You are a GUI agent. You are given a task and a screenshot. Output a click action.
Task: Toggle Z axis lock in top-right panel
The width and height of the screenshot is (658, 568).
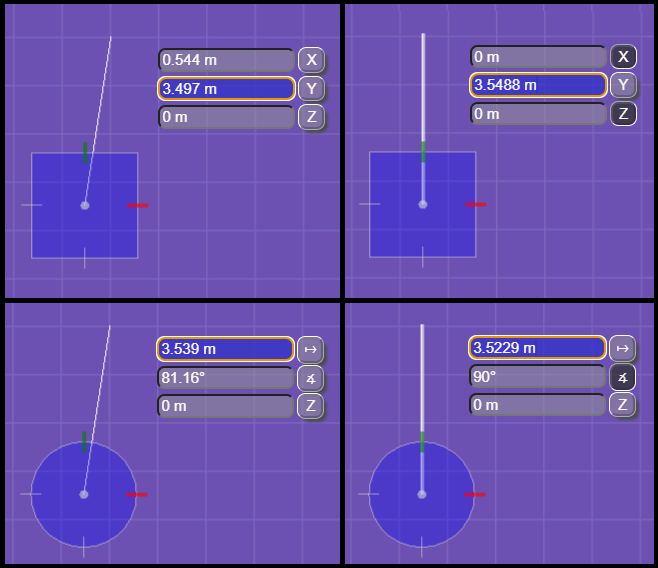(x=623, y=113)
